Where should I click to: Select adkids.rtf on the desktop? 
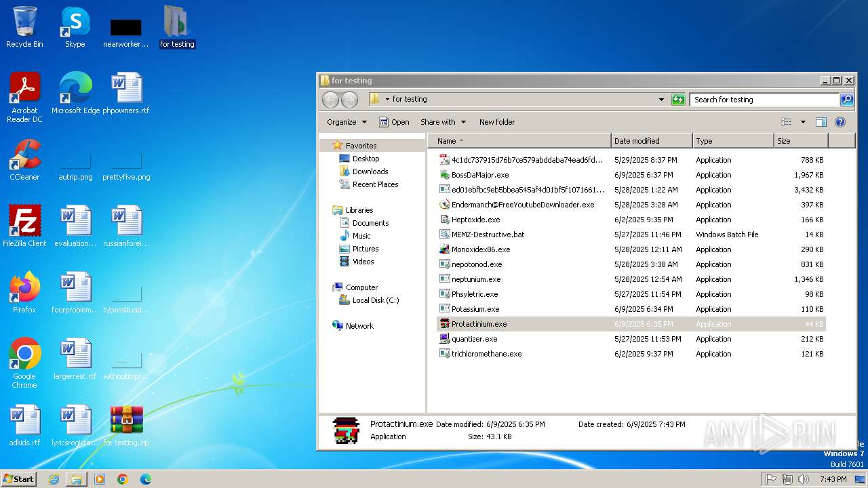tap(24, 426)
